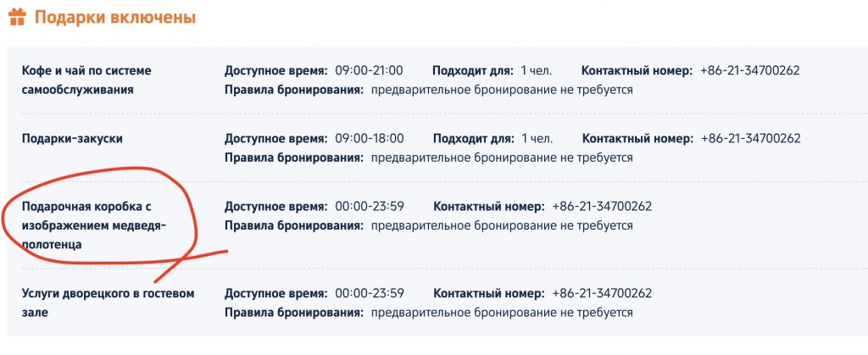The image size is (868, 355).
Task: Click "1 чел." in the coffee row
Action: coord(537,71)
